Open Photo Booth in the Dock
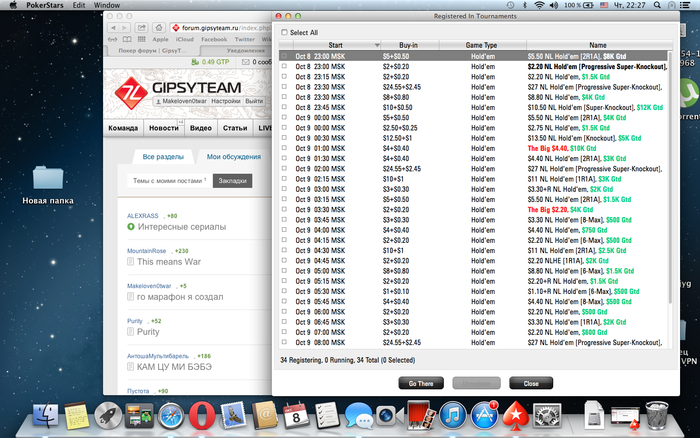This screenshot has width=700, height=438. [421, 416]
